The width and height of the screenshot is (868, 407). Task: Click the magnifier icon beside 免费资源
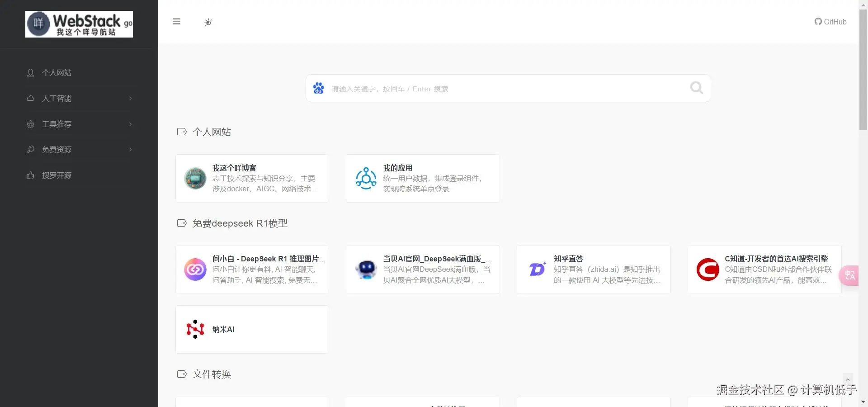[30, 150]
